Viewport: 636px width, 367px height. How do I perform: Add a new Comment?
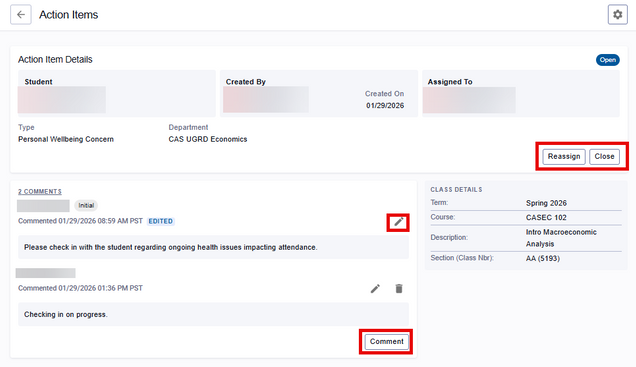point(387,341)
